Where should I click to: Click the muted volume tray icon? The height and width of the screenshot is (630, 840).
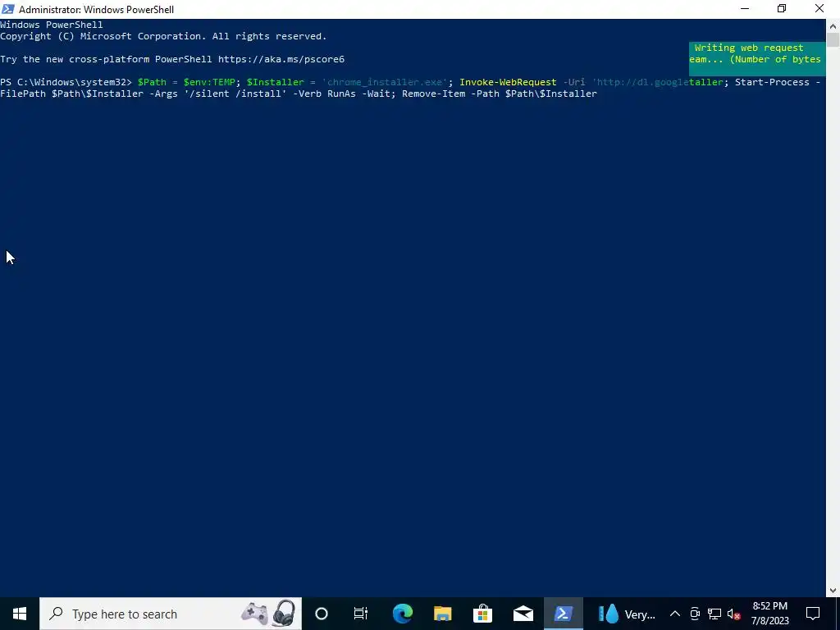(x=734, y=614)
